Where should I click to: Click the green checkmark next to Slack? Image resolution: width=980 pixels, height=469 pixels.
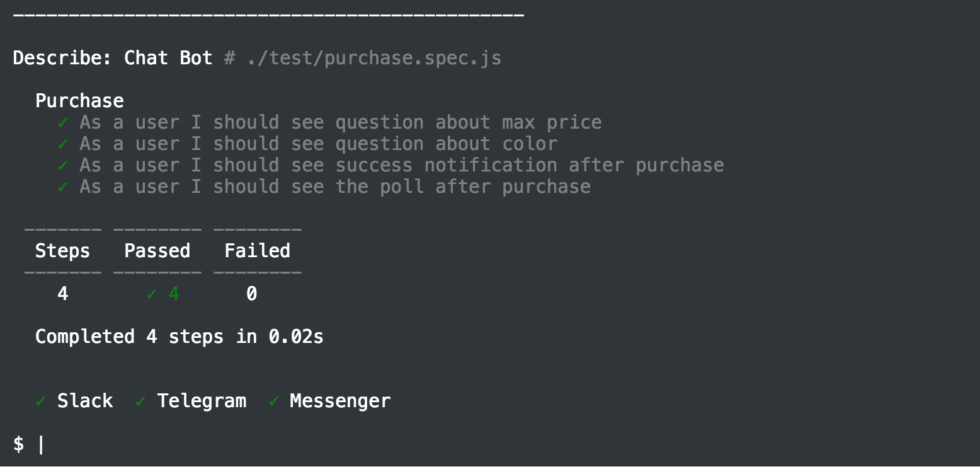(41, 402)
